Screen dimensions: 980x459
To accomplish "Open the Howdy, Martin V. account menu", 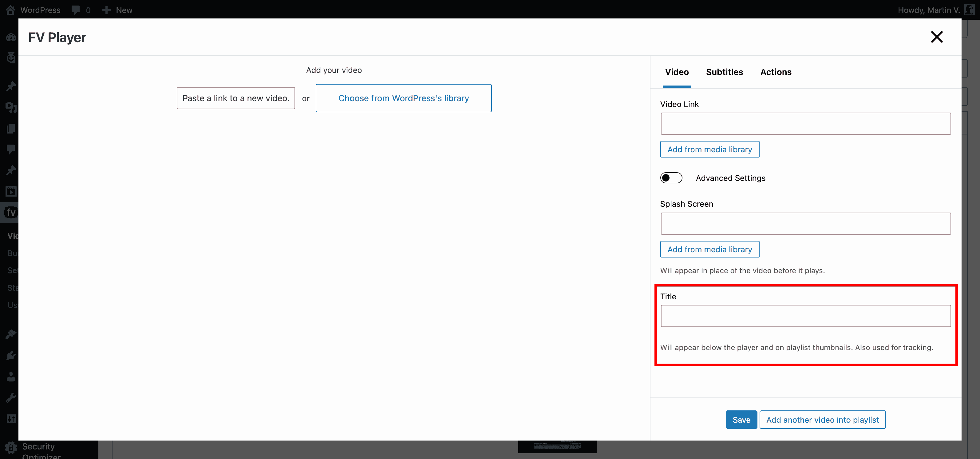I will click(928, 10).
